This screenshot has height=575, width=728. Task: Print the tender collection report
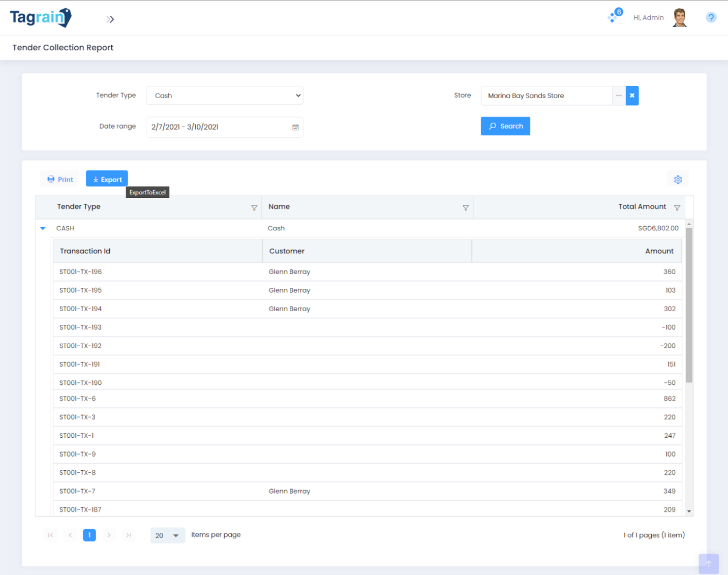60,179
